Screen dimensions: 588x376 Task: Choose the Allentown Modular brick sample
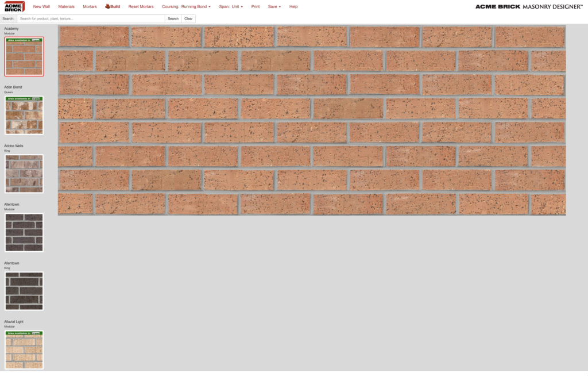coord(24,232)
